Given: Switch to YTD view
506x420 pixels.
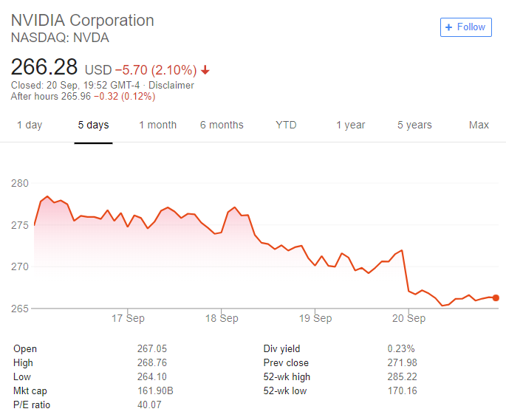Looking at the screenshot, I should pyautogui.click(x=286, y=125).
